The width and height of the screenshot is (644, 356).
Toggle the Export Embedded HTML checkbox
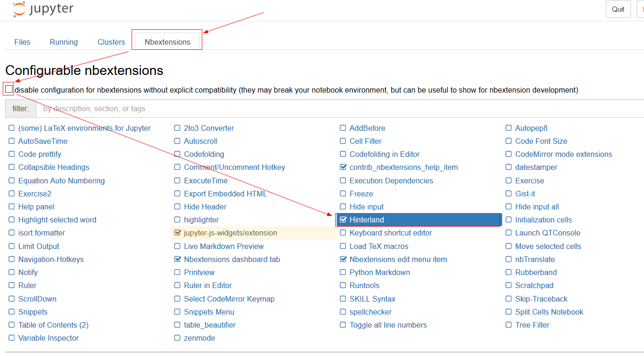tap(177, 194)
